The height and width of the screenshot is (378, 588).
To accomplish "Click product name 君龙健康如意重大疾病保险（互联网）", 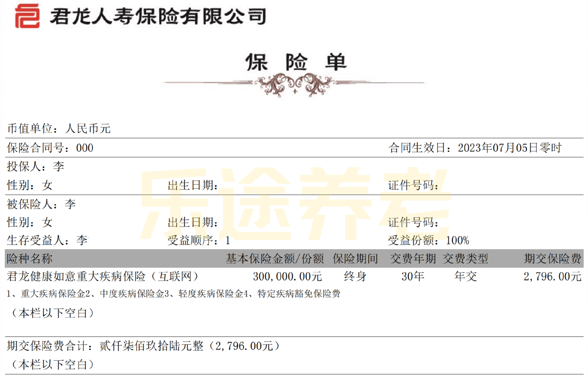I will [103, 276].
